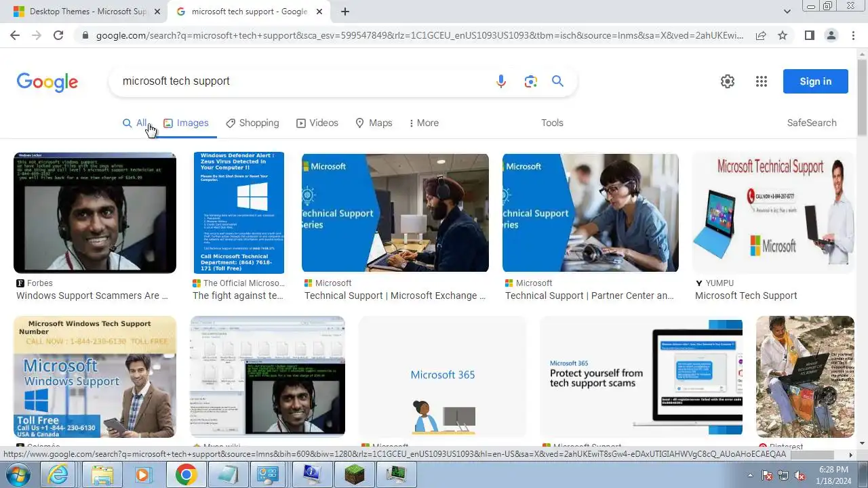
Task: Click the share page icon in address bar
Action: click(x=761, y=35)
